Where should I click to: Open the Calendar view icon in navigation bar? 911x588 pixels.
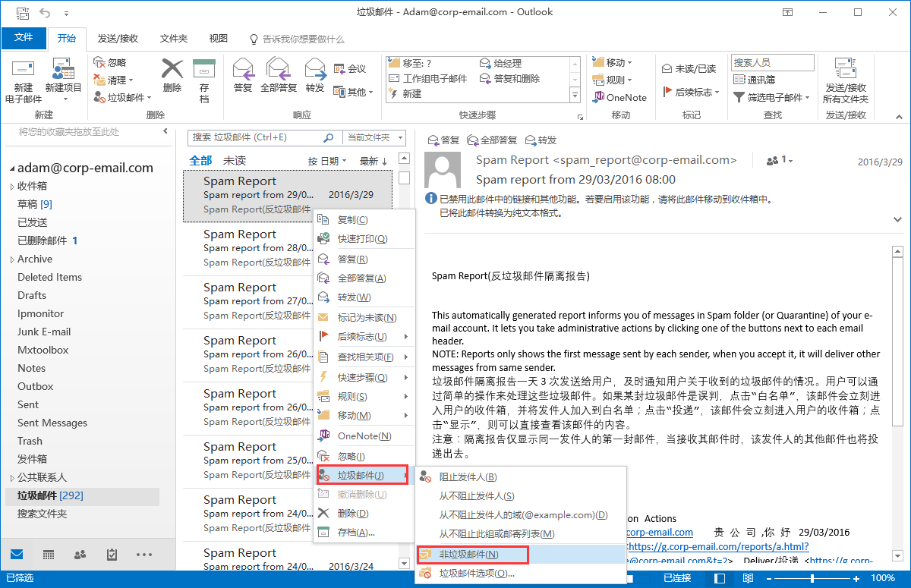point(49,555)
